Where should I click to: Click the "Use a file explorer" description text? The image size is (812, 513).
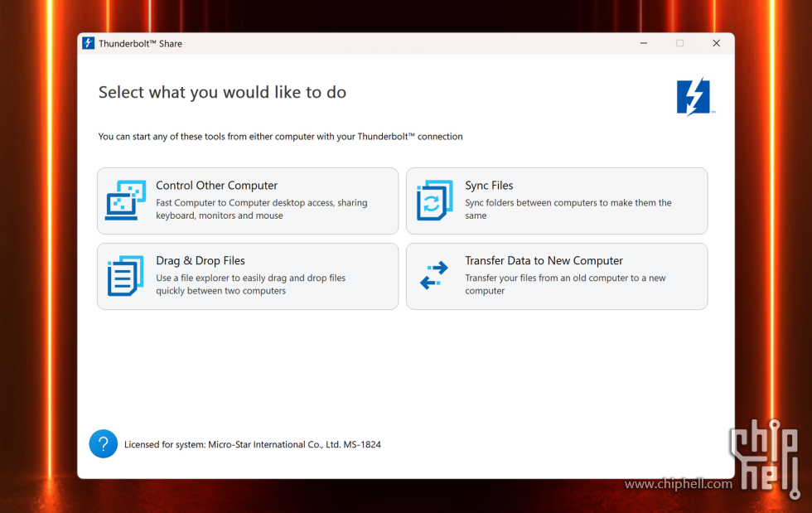click(250, 284)
